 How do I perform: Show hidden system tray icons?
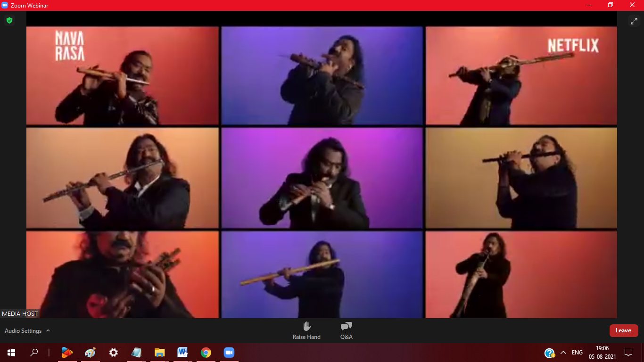coord(563,353)
